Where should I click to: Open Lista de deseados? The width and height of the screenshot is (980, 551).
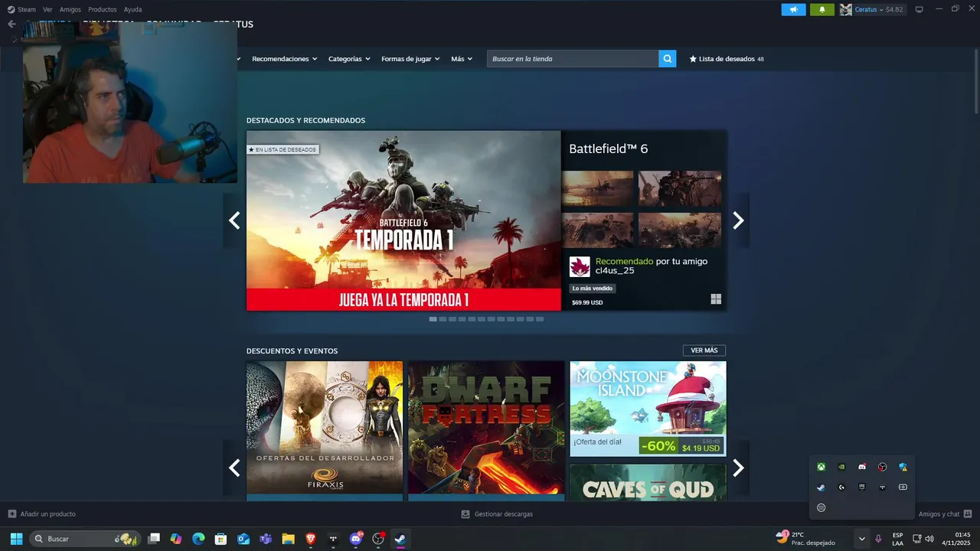click(727, 59)
